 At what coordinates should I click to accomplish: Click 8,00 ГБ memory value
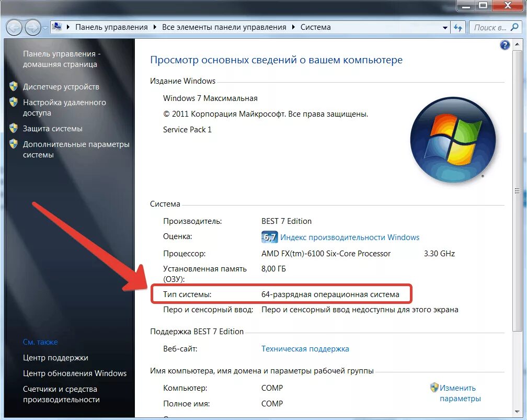point(273,269)
